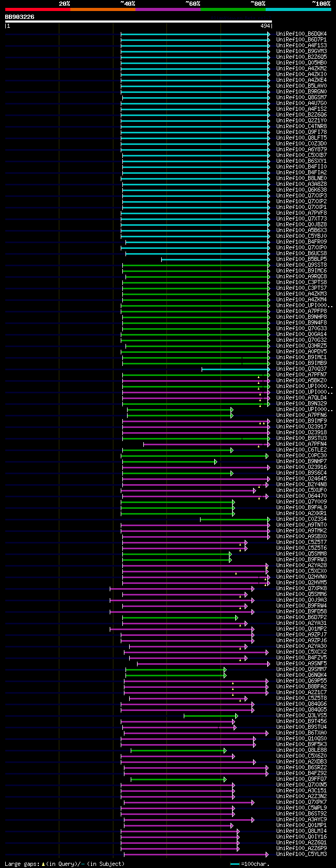Click hit label UniRef100_A7PFP8
Image resolution: width=336 pixels, height=868 pixels.
point(301,311)
